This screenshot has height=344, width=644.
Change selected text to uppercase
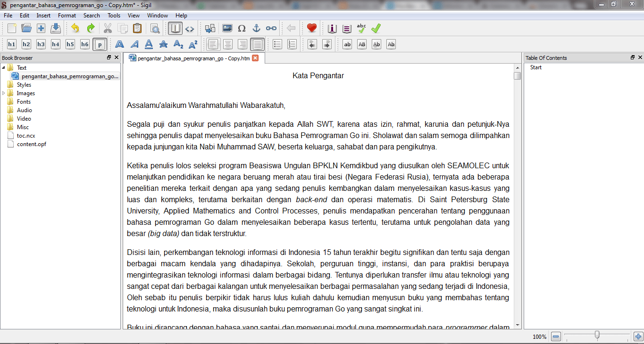click(x=362, y=44)
